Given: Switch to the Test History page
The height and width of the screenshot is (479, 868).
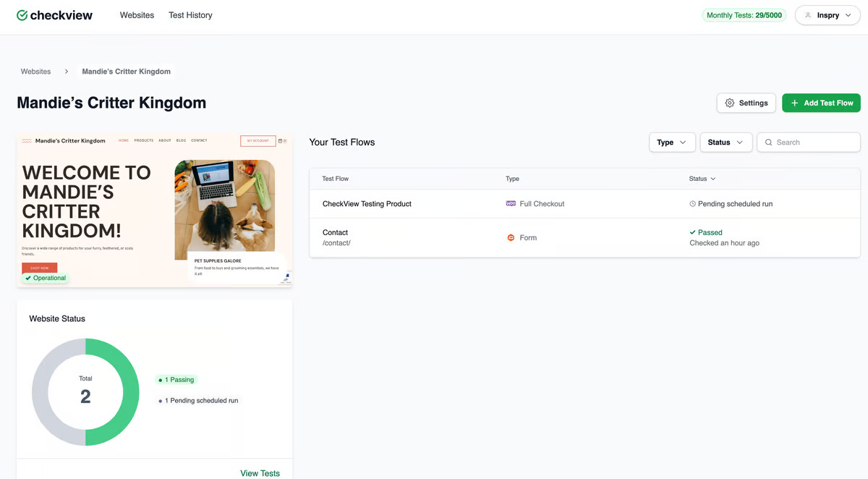Looking at the screenshot, I should pos(190,14).
